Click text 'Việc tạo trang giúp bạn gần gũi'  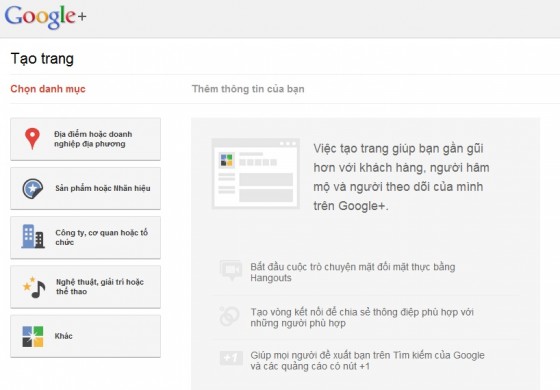398,149
